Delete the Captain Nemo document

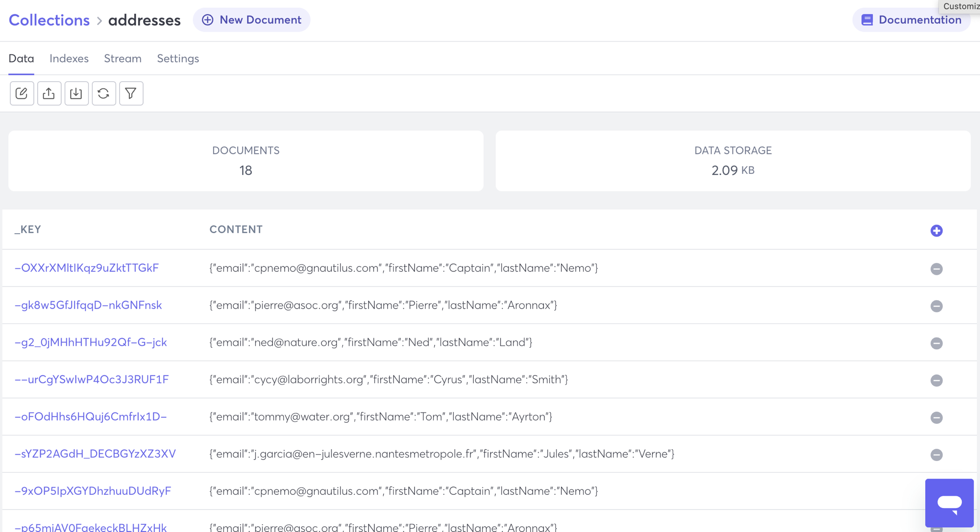click(936, 268)
